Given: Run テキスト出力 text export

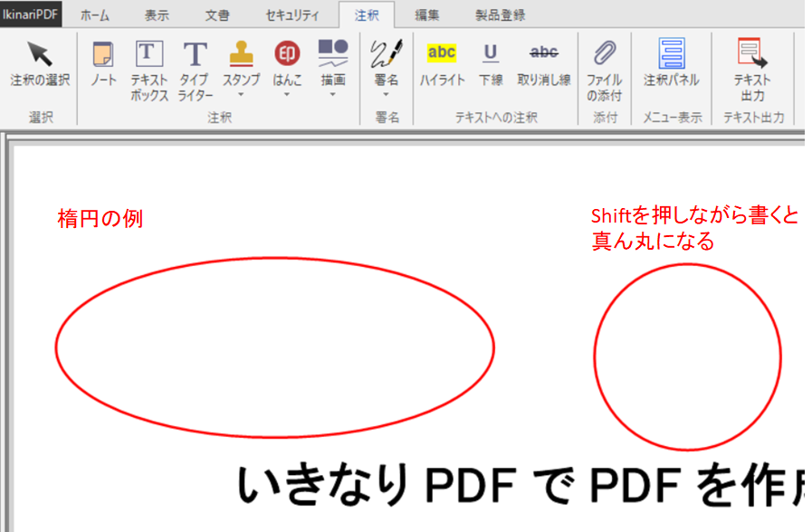Looking at the screenshot, I should click(752, 71).
